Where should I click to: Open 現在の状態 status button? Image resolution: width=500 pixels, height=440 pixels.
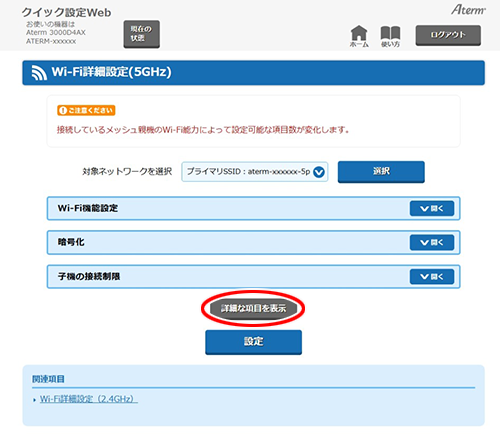(141, 34)
